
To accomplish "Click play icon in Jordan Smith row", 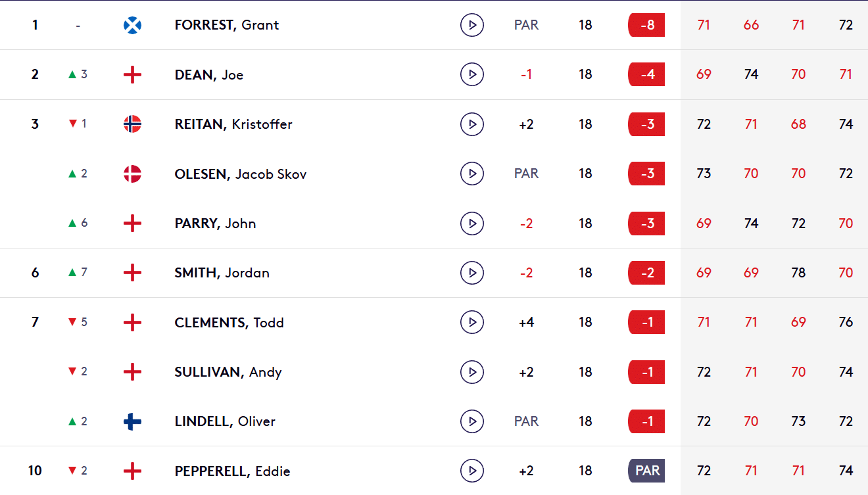I will click(472, 273).
